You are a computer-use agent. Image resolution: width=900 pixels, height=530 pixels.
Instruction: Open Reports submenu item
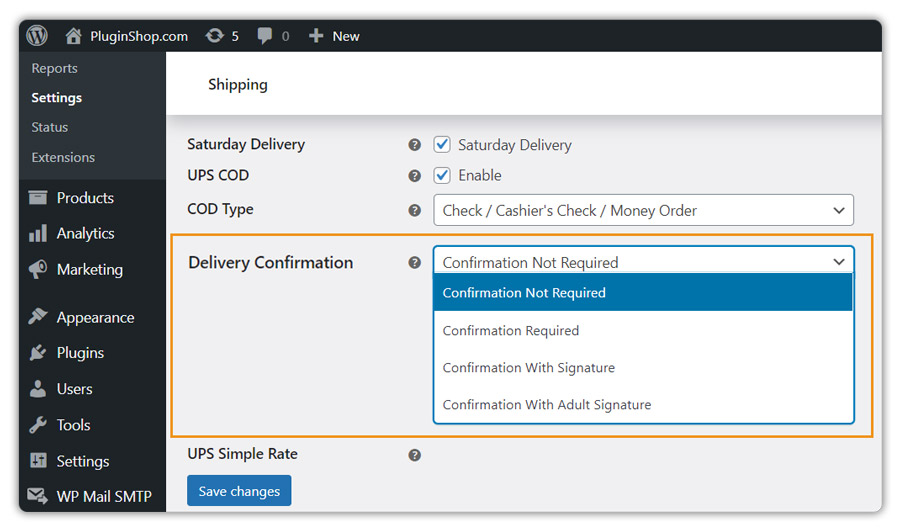[x=55, y=68]
